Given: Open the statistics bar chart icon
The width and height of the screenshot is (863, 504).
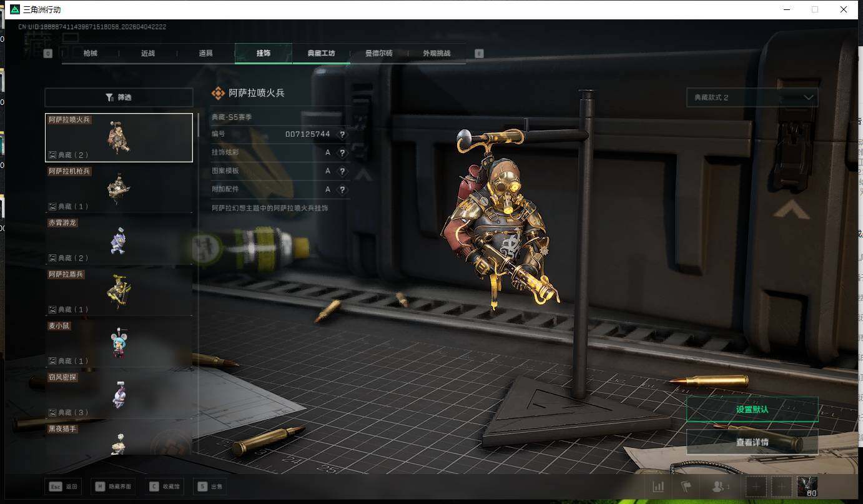Looking at the screenshot, I should pos(658,487).
